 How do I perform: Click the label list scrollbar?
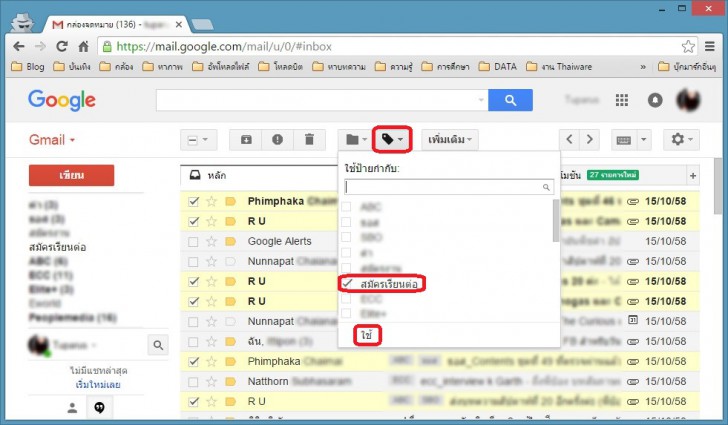click(x=556, y=221)
